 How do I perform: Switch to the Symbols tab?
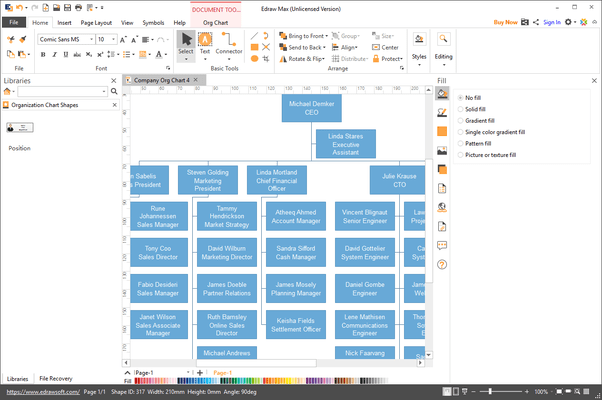tap(153, 23)
